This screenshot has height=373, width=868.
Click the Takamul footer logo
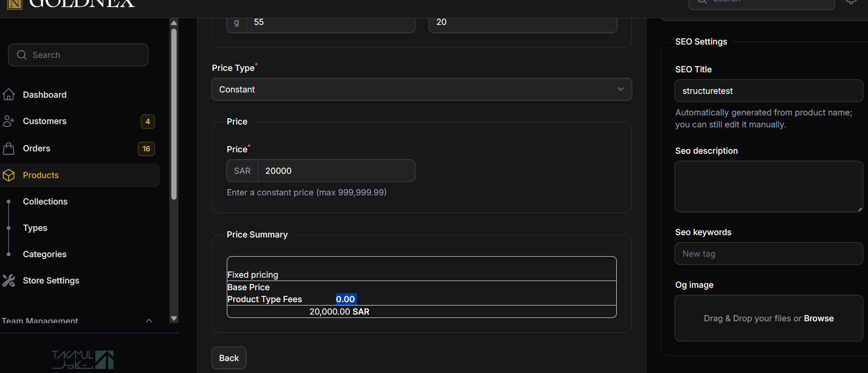pyautogui.click(x=83, y=360)
